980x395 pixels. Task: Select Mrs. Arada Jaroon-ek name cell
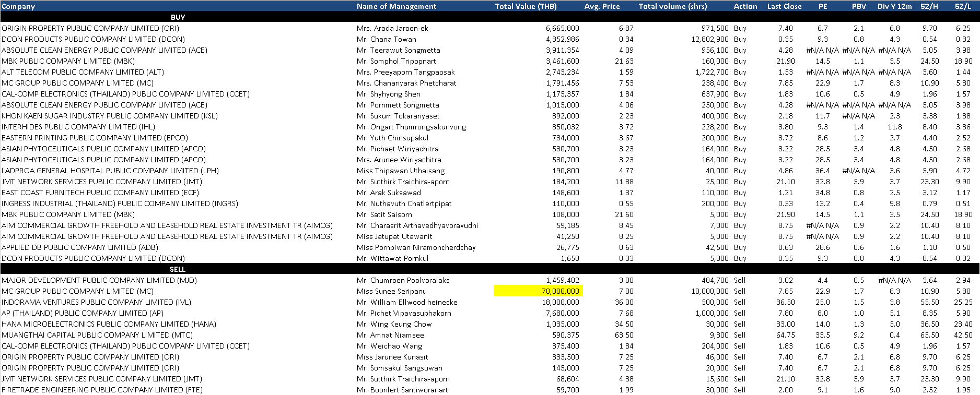click(392, 28)
